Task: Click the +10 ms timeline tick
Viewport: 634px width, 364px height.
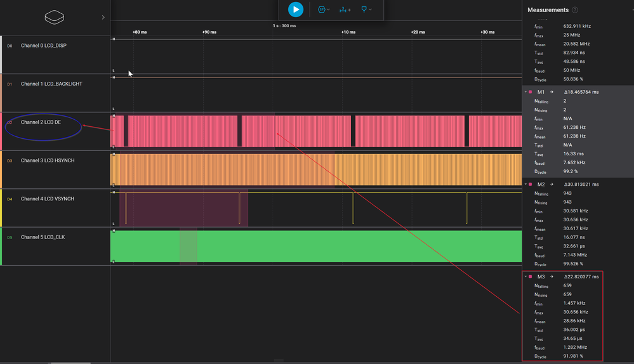Action: pyautogui.click(x=348, y=32)
